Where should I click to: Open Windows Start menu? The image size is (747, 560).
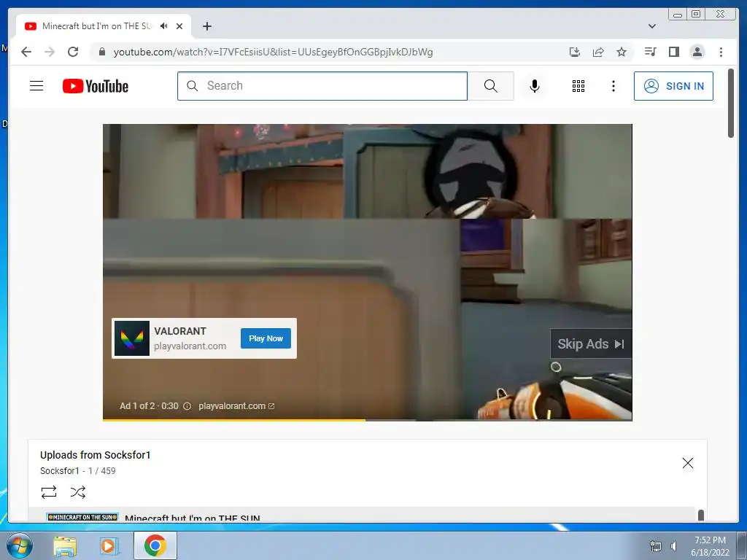20,545
